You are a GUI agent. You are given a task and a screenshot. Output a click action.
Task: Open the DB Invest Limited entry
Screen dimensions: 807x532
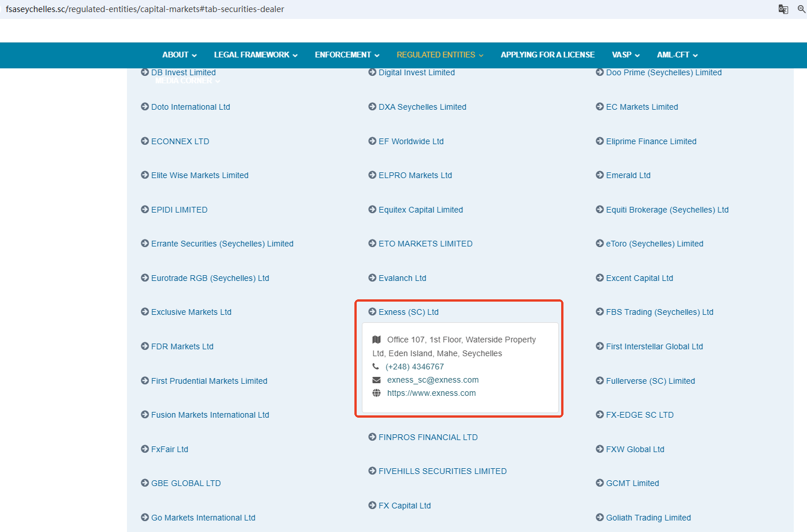[183, 72]
